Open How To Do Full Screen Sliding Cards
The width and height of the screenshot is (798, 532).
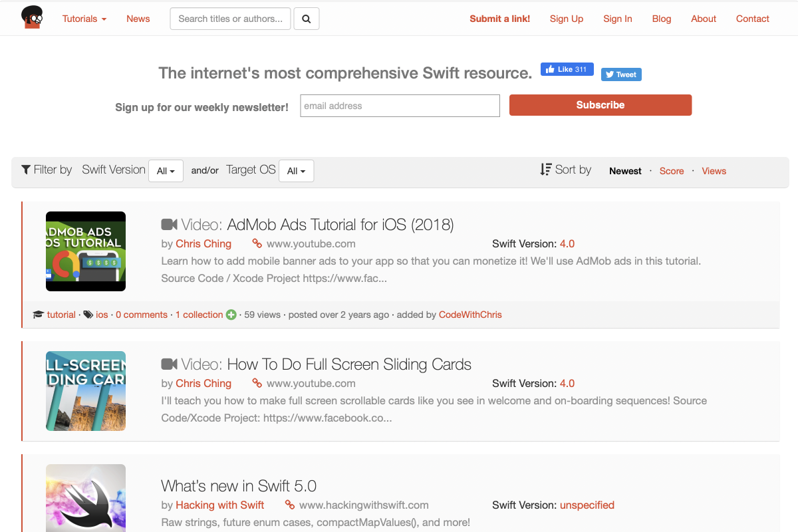349,364
